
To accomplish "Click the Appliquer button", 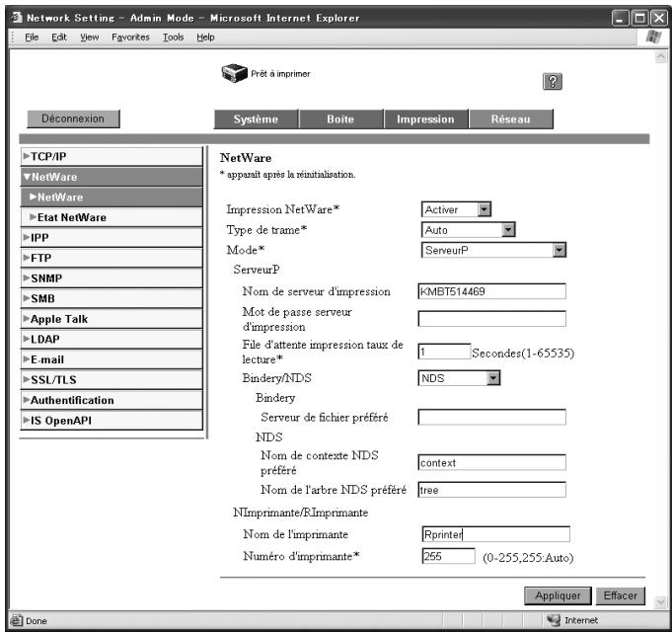I will pos(558,595).
